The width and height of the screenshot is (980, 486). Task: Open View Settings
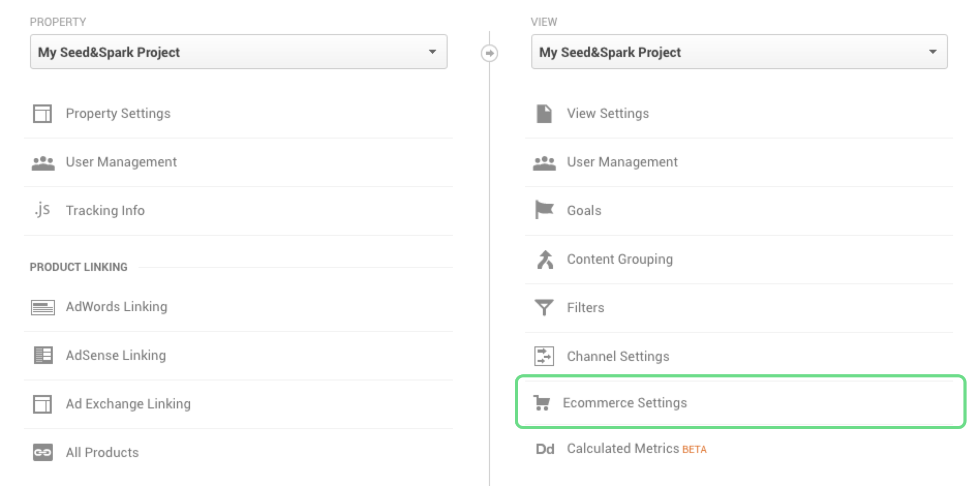pos(608,114)
